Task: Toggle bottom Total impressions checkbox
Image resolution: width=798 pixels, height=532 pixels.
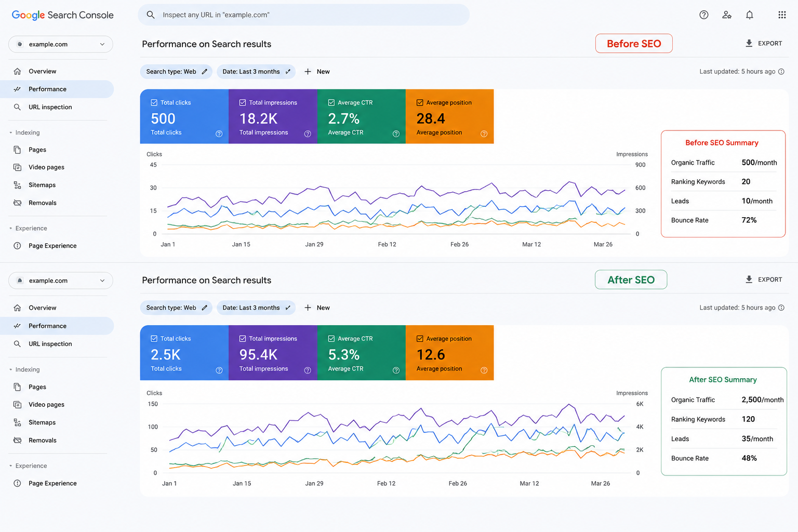Action: tap(243, 339)
